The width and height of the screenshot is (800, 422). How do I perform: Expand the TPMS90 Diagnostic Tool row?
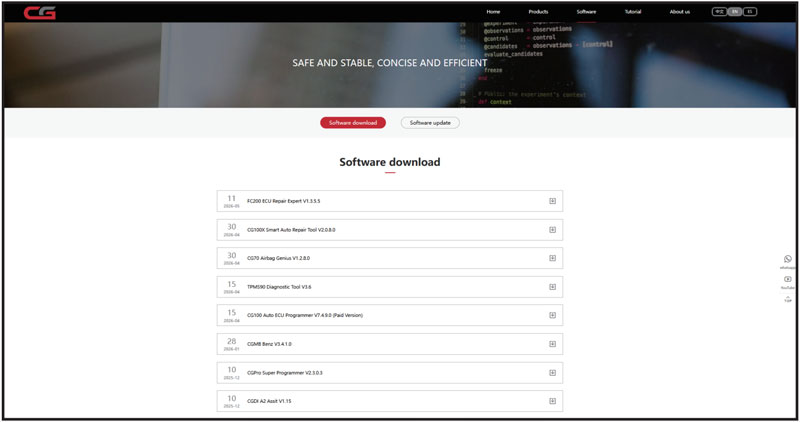tap(553, 287)
